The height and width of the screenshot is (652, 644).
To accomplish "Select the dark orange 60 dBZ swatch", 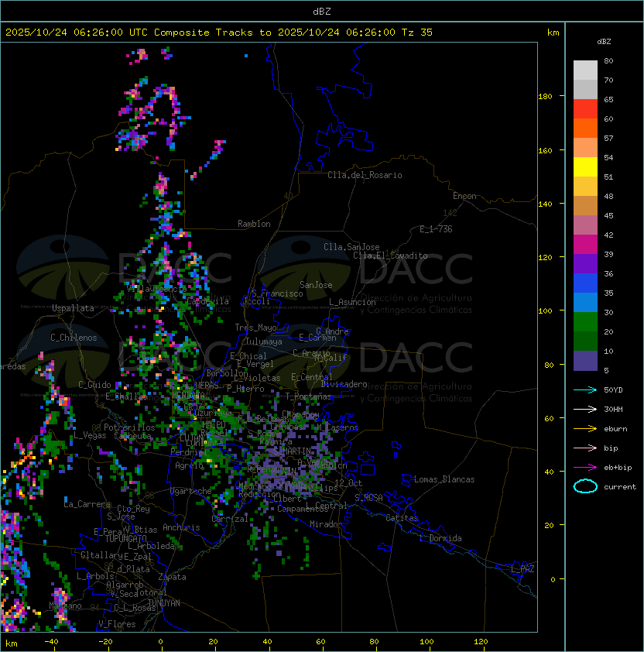I will pos(585,128).
